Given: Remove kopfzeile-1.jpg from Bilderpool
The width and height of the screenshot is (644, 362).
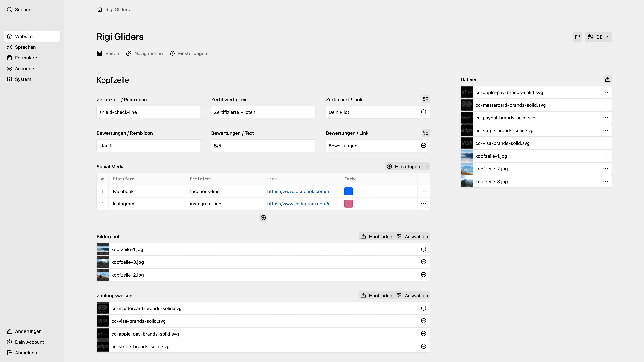Looking at the screenshot, I should click(423, 249).
